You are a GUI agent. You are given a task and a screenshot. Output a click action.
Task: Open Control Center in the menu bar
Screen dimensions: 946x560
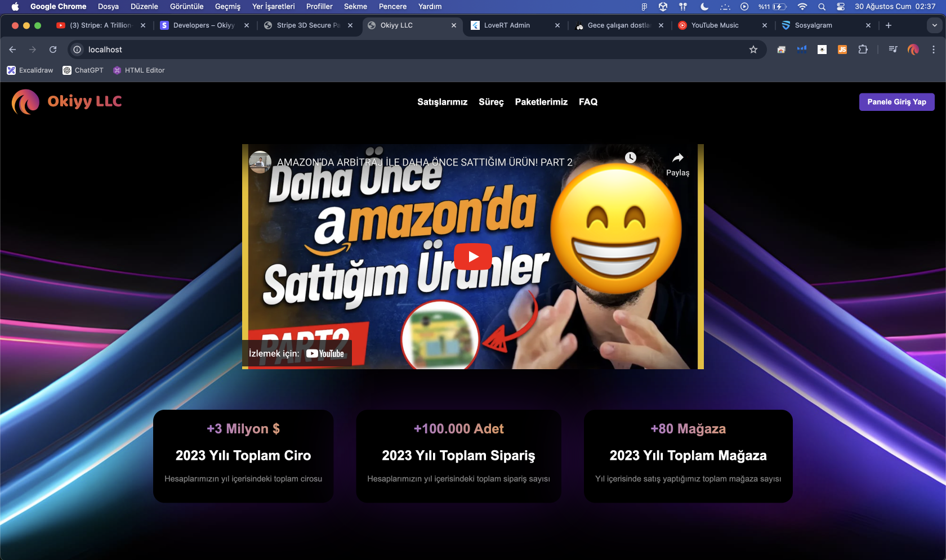tap(841, 7)
